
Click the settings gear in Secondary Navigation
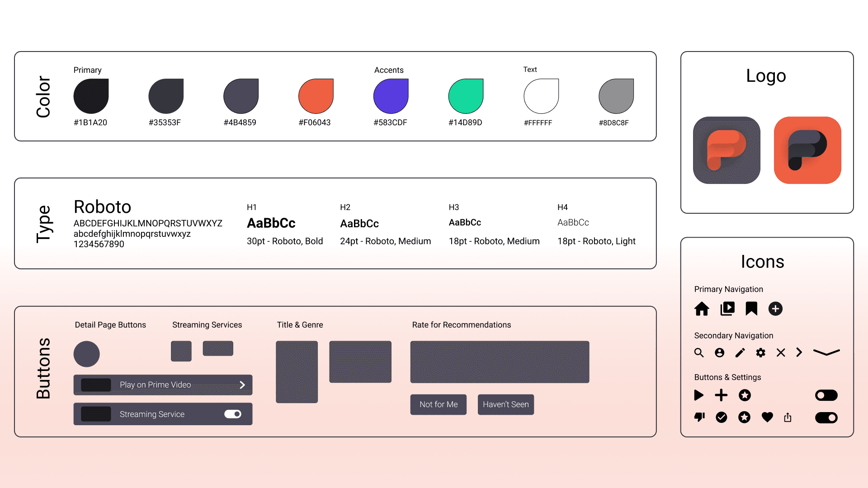point(760,353)
